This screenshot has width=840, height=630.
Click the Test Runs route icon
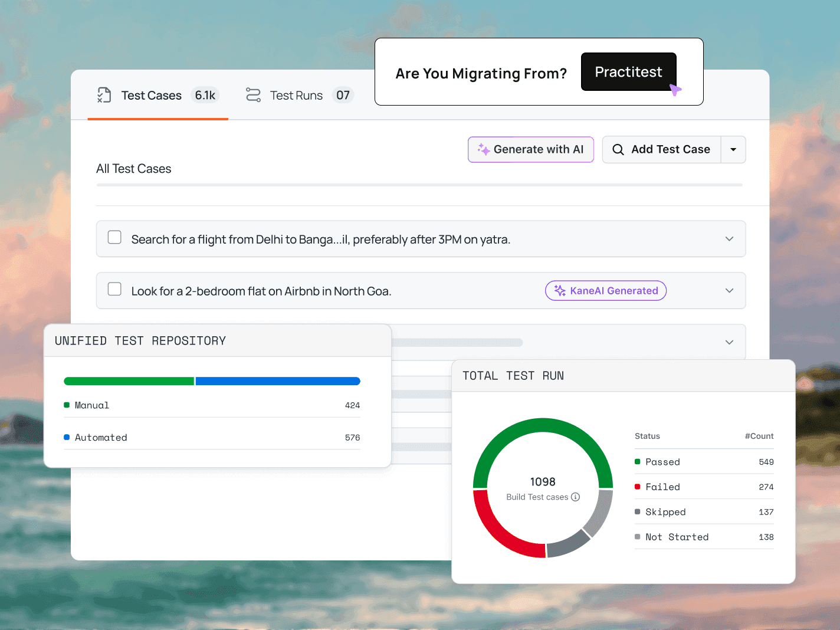click(253, 95)
